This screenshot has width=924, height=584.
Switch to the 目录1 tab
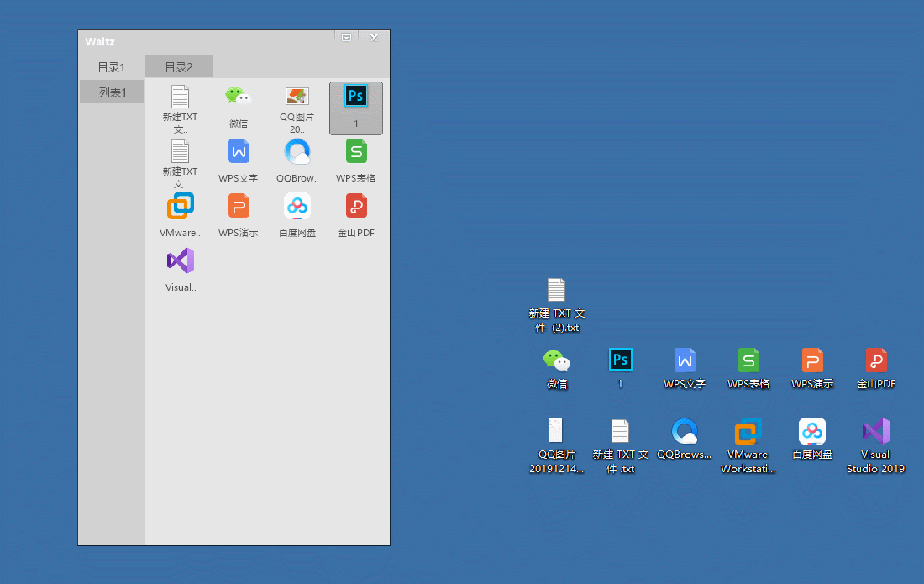(x=112, y=67)
